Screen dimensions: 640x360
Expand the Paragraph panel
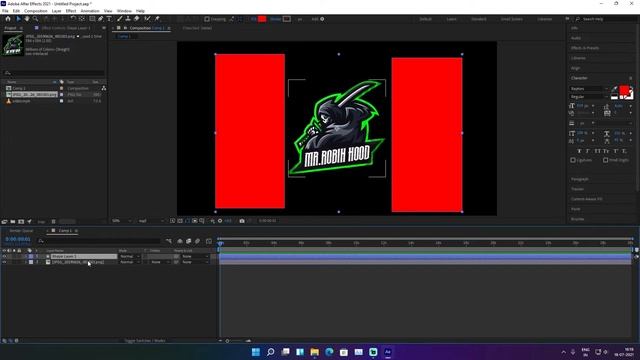point(580,179)
